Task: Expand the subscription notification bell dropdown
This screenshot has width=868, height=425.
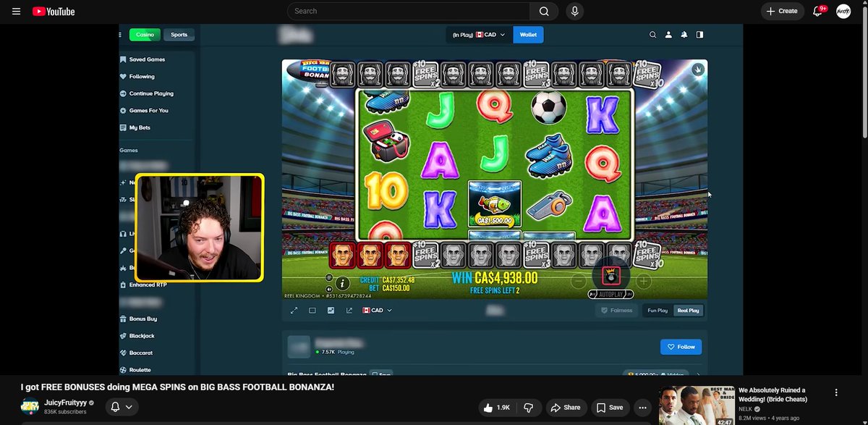Action: pyautogui.click(x=122, y=407)
